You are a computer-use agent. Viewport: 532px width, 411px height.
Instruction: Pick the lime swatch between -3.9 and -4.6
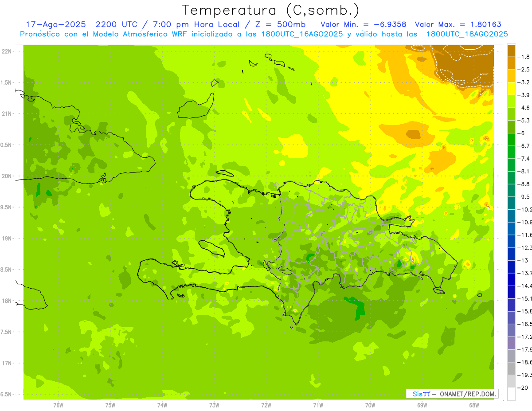pos(511,102)
